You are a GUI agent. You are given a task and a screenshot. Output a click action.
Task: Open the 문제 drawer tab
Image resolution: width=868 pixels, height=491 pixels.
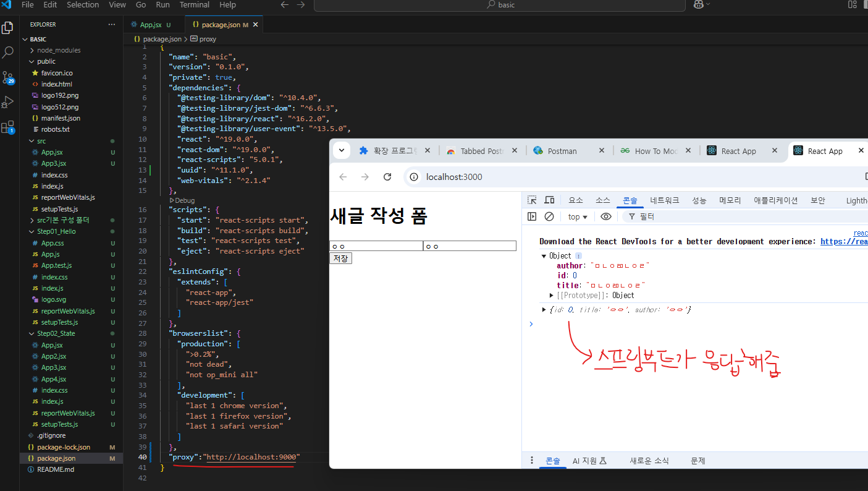click(698, 461)
